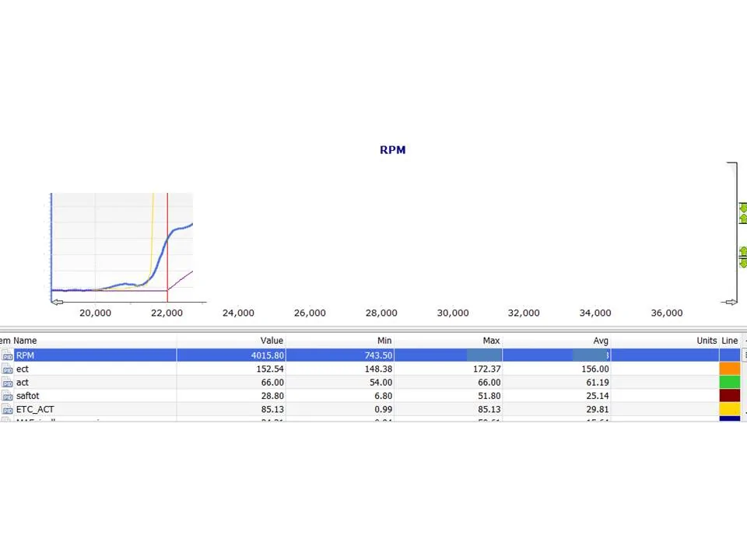Click the ect min 148.38
This screenshot has height=560, width=747.
pyautogui.click(x=378, y=369)
